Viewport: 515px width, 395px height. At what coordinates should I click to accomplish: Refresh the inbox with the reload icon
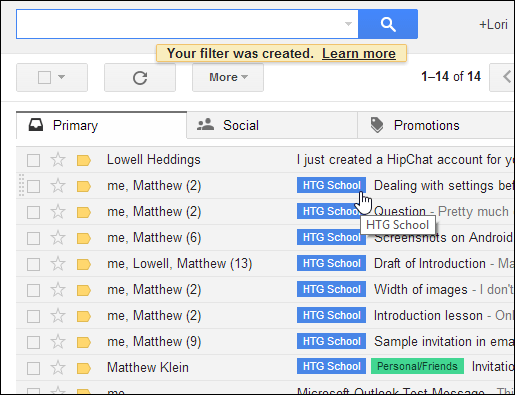pyautogui.click(x=140, y=78)
